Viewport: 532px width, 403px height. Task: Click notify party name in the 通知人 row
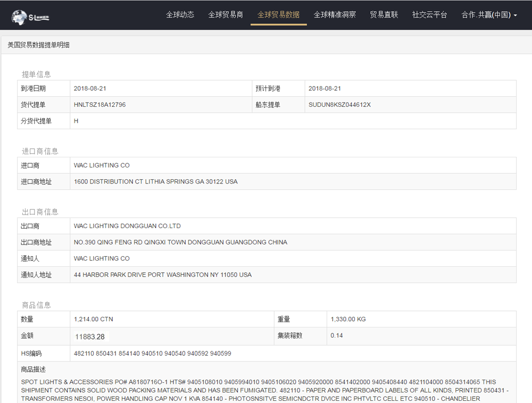102,258
